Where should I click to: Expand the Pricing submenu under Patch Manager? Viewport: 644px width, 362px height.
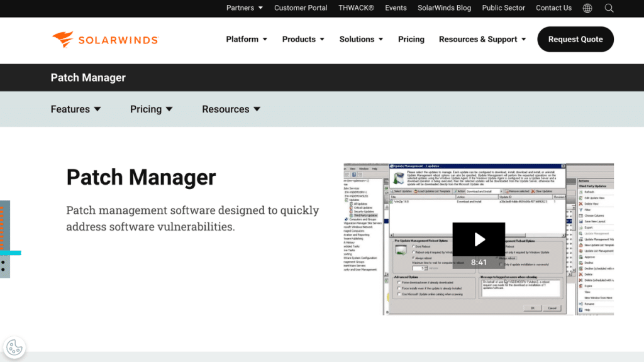point(151,109)
